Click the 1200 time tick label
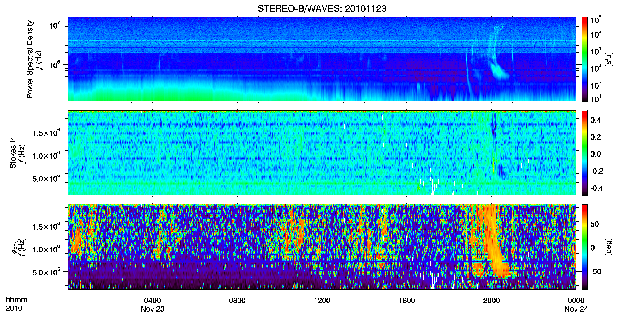 322,301
